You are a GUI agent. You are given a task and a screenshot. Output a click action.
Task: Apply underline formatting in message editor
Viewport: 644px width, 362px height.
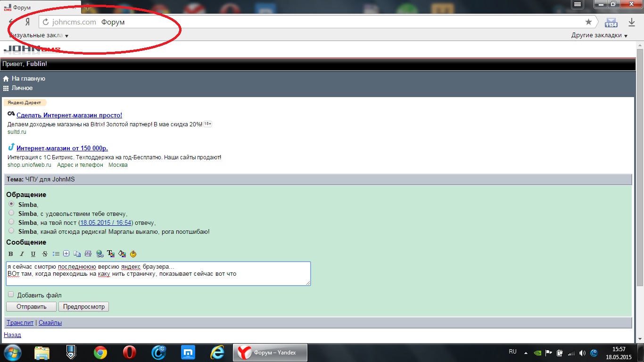pyautogui.click(x=33, y=254)
